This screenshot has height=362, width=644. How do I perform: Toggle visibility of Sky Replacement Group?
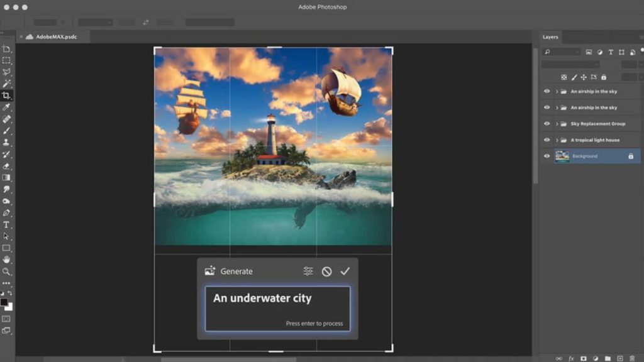547,123
